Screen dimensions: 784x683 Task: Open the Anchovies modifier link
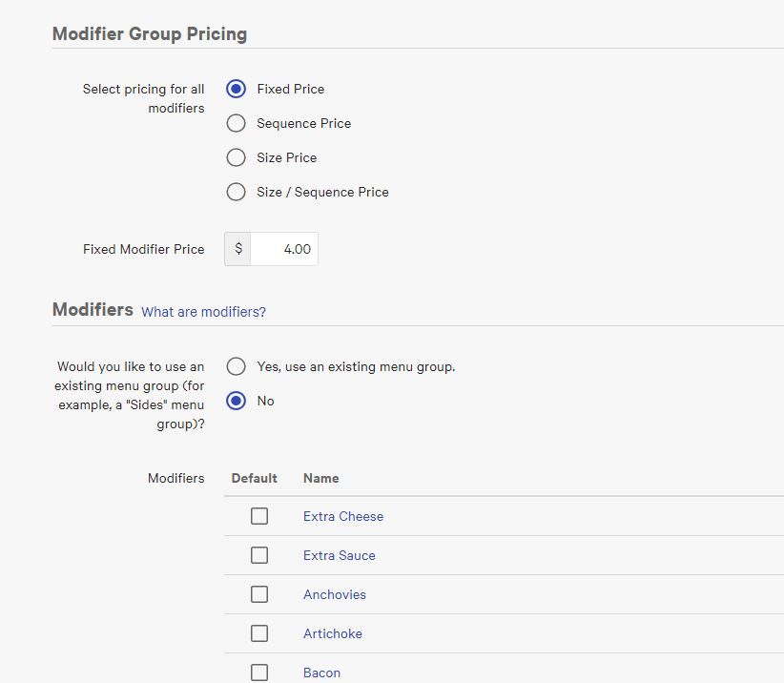(x=335, y=594)
